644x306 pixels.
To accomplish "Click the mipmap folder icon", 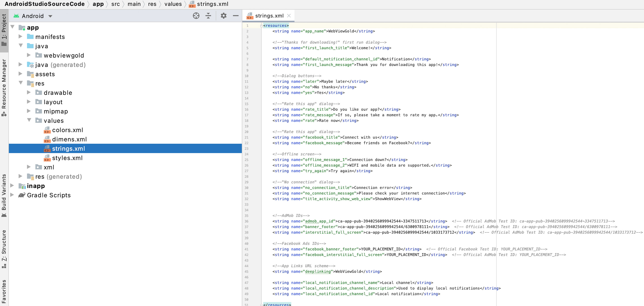I will (x=39, y=111).
